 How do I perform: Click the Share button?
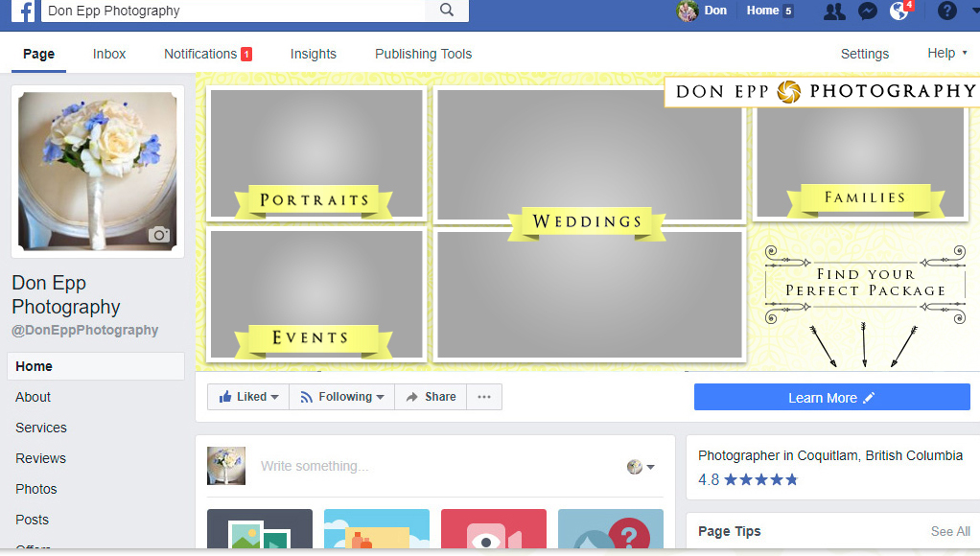[x=431, y=397]
